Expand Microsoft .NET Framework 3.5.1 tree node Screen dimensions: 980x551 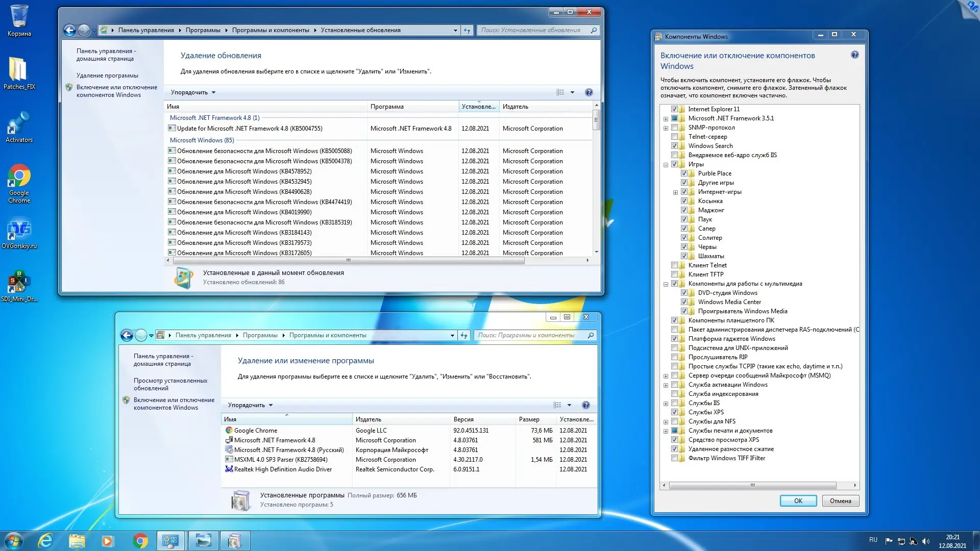tap(666, 119)
